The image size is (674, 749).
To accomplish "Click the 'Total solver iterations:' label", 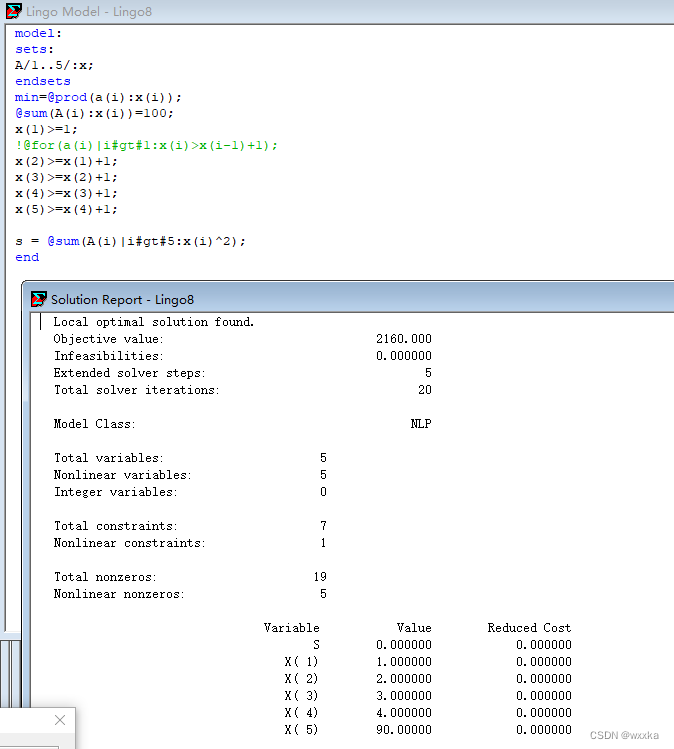I will (x=137, y=390).
